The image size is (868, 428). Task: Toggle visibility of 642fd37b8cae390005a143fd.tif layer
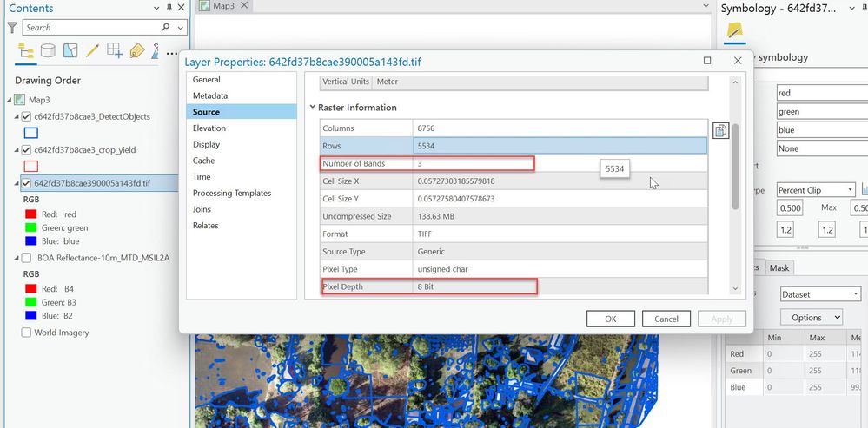coord(26,183)
